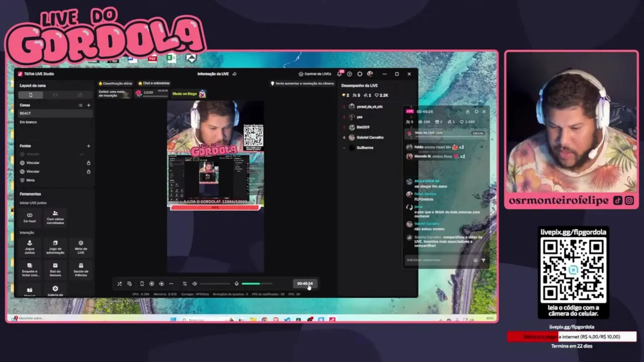Screen dimensions: 644x362
Task: Toggle lock on the second active Vincular source
Action: coord(89,171)
